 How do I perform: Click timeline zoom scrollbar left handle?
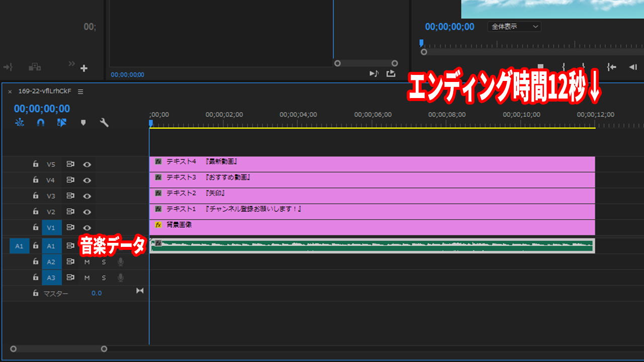[13, 349]
